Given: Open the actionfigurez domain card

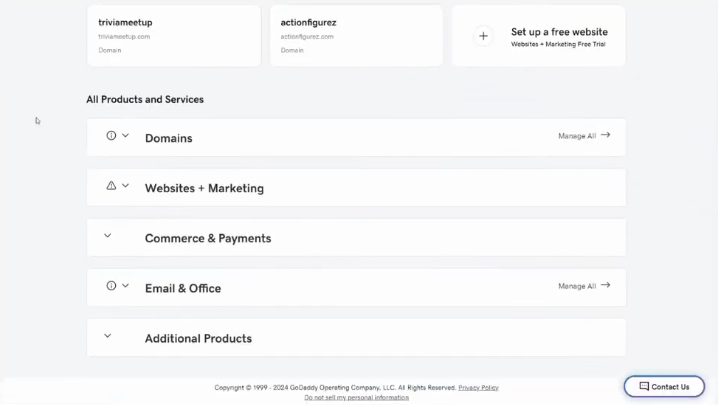Looking at the screenshot, I should 356,36.
